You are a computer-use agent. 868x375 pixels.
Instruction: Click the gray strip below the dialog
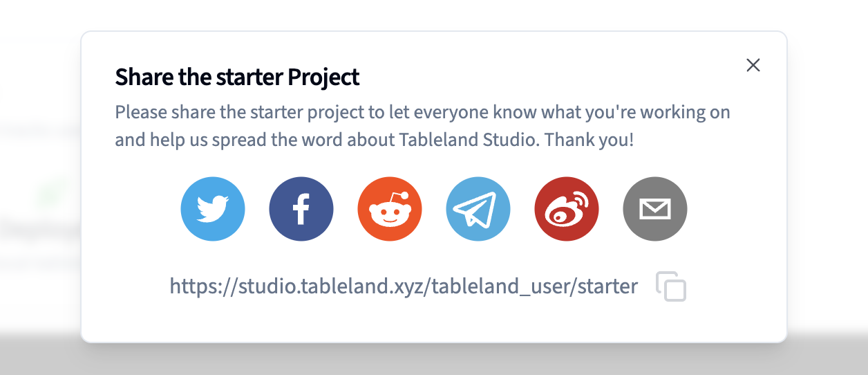pyautogui.click(x=434, y=360)
